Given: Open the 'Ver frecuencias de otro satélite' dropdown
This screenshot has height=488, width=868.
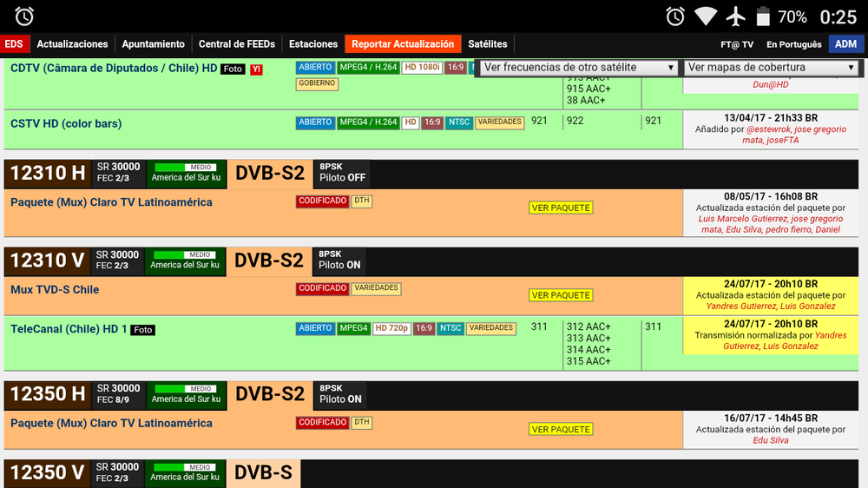Looking at the screenshot, I should [x=579, y=67].
